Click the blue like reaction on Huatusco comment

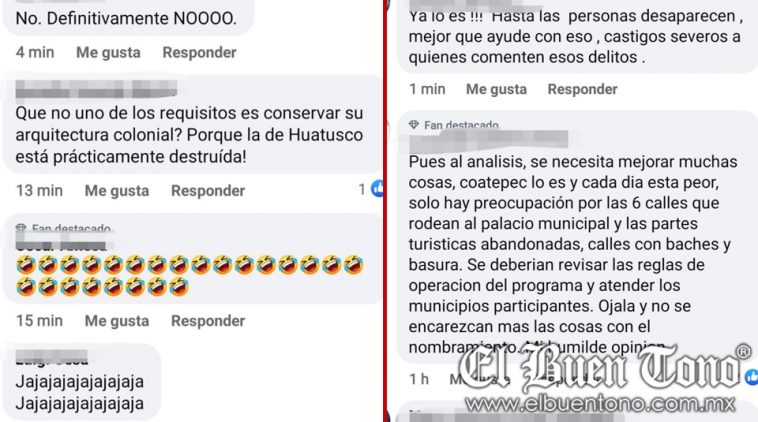coord(377,189)
